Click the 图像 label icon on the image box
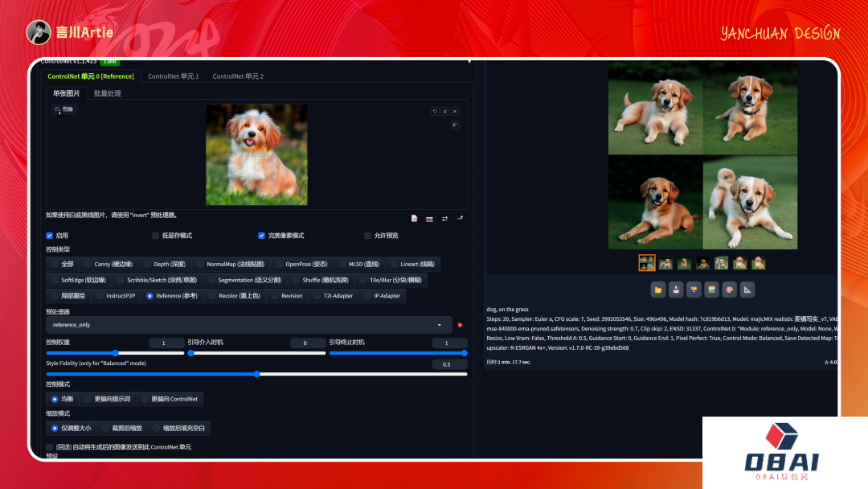This screenshot has height=489, width=868. [63, 109]
